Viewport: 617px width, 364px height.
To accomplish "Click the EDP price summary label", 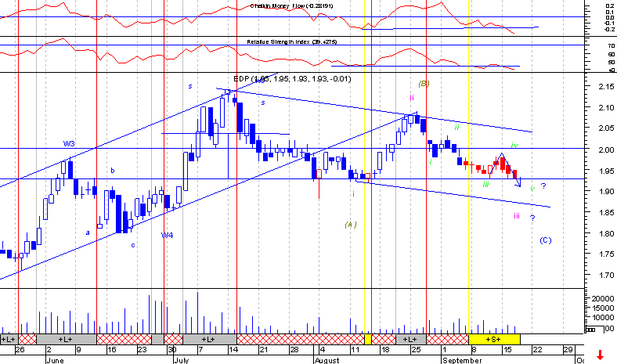I will (292, 79).
